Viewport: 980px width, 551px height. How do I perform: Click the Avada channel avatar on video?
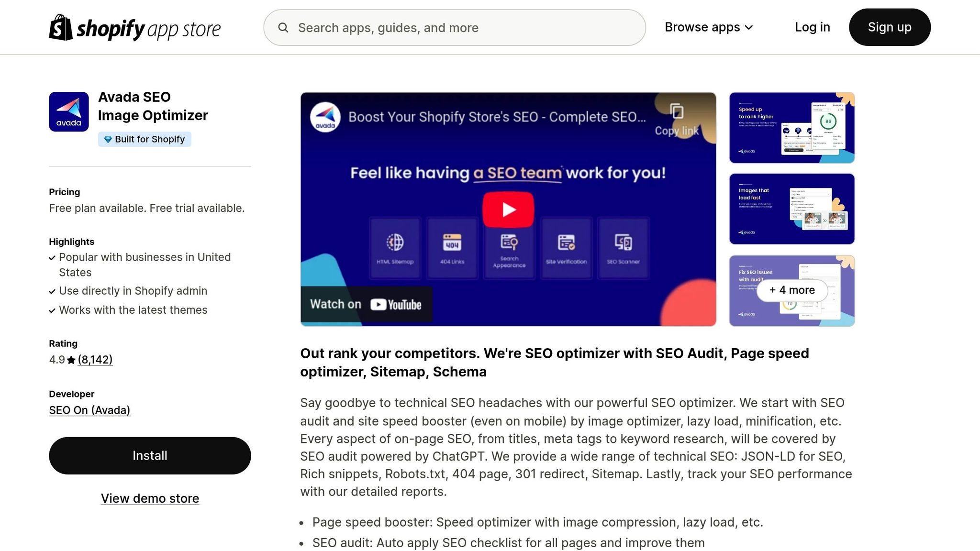point(325,117)
